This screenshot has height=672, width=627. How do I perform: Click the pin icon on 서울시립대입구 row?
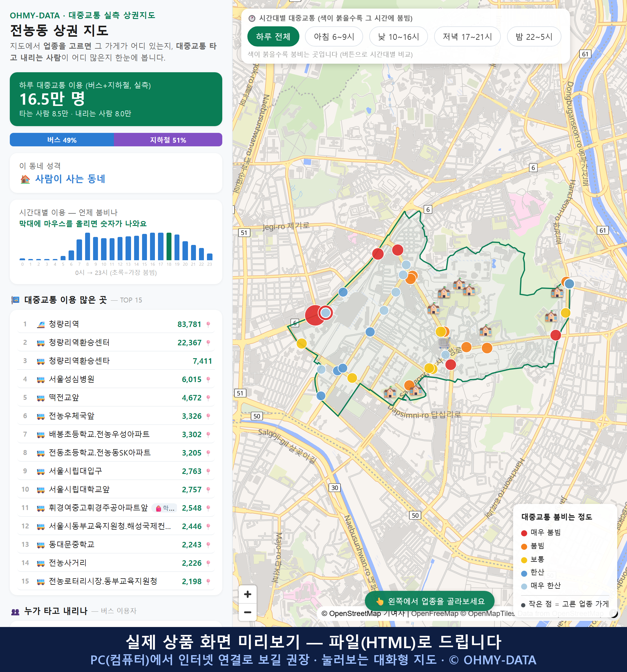click(x=208, y=471)
